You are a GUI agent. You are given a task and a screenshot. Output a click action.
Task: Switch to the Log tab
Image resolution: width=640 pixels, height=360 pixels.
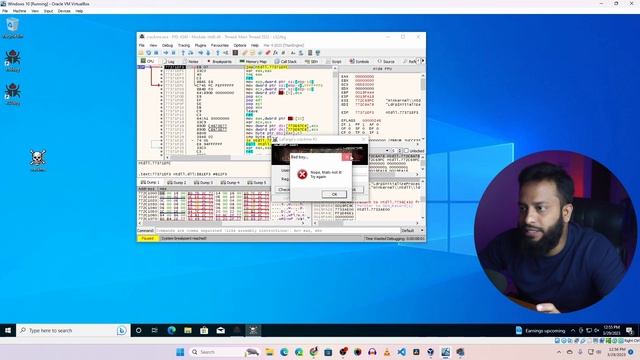click(169, 61)
